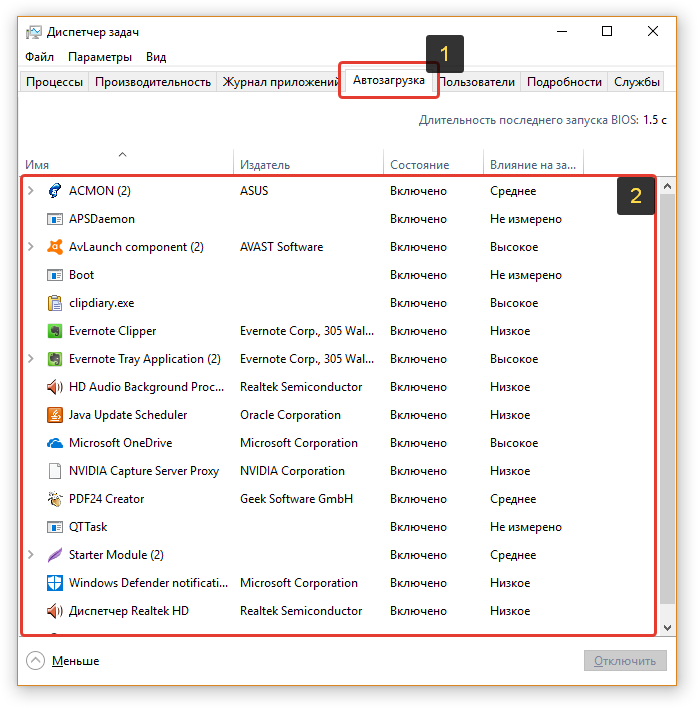
Task: Click 'Не измерено' impact in QTTask row
Action: (x=526, y=527)
